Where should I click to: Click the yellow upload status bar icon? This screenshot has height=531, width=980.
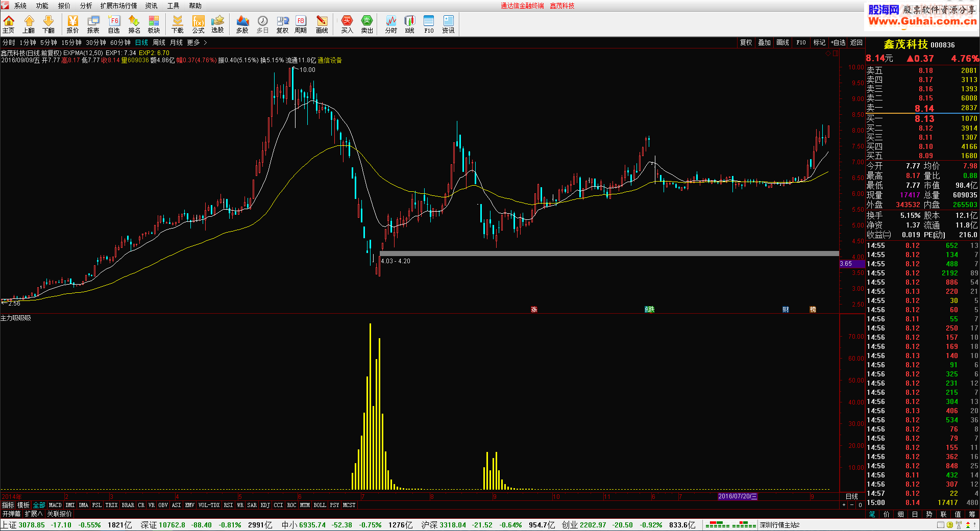click(950, 525)
